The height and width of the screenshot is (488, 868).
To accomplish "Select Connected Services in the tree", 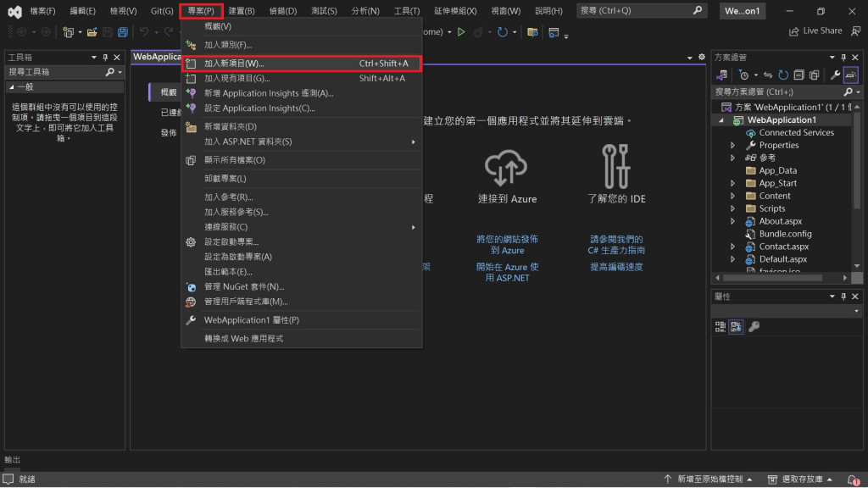I will pyautogui.click(x=796, y=133).
